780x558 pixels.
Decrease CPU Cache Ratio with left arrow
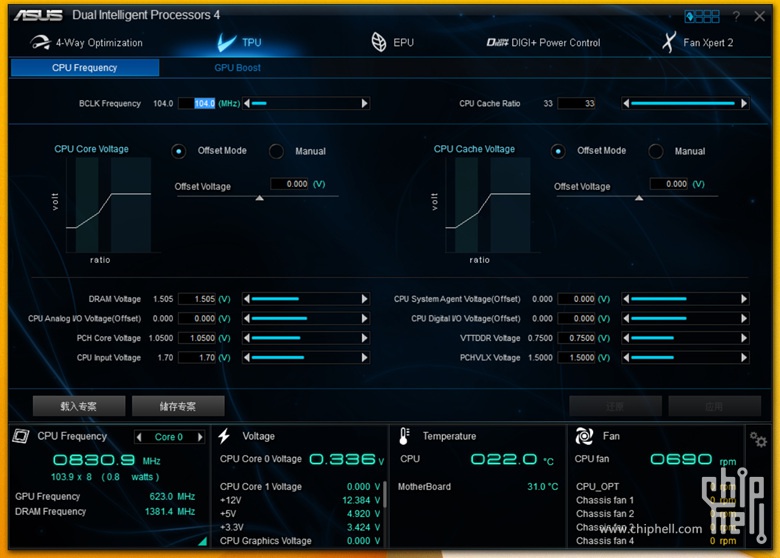pyautogui.click(x=626, y=103)
